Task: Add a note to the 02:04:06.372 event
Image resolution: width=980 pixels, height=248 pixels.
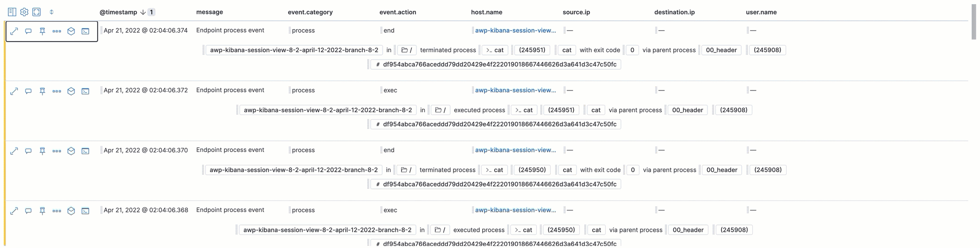Action: [28, 91]
